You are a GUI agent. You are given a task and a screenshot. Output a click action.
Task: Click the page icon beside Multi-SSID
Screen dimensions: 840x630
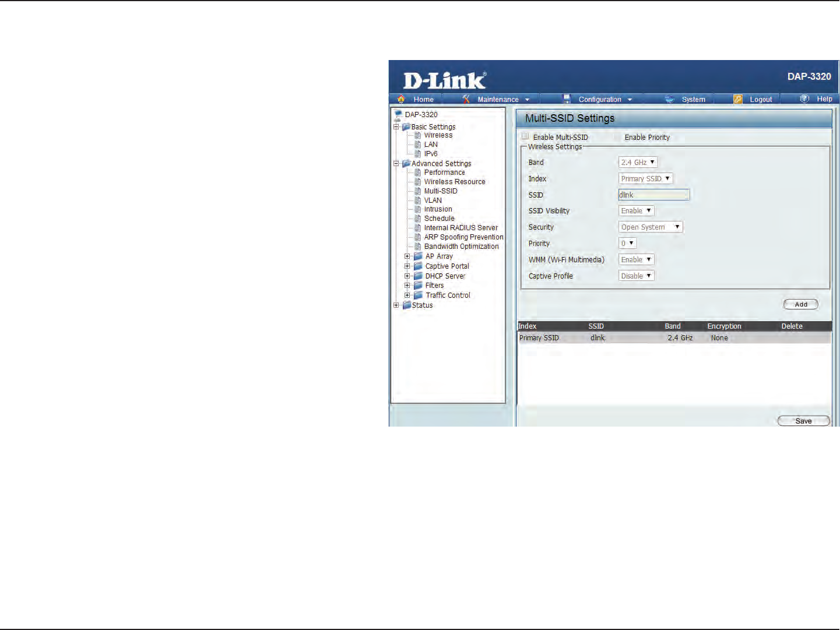417,191
